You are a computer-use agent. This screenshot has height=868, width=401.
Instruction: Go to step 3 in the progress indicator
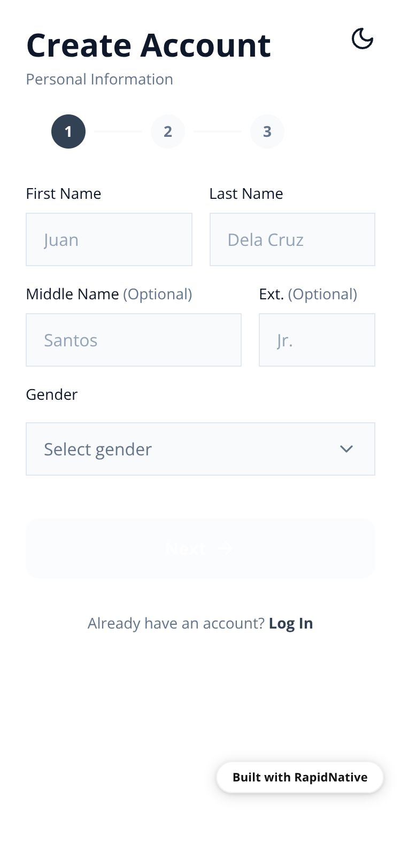point(267,131)
